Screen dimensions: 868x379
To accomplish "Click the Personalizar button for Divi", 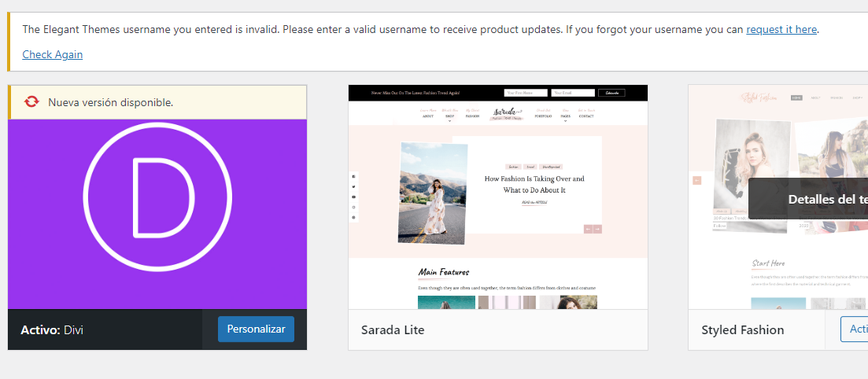I will pyautogui.click(x=256, y=329).
